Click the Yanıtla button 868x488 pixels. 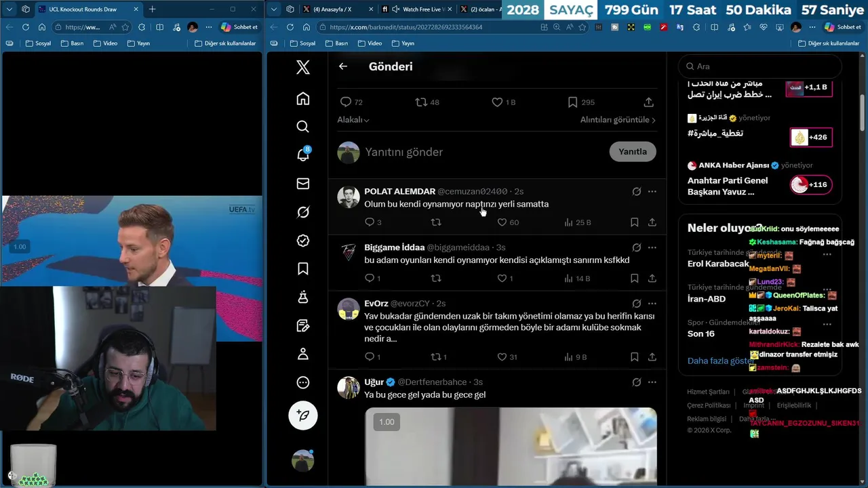point(633,152)
